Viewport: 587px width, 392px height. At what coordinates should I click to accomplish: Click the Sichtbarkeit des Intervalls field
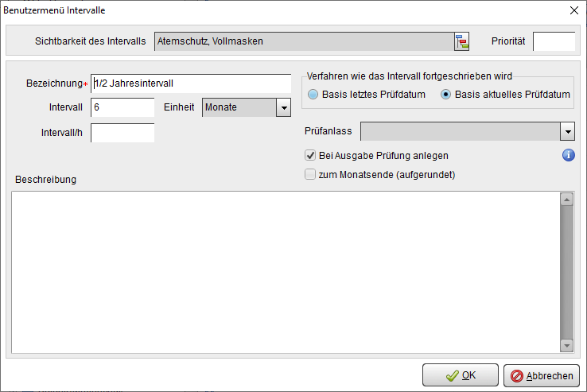(x=302, y=41)
